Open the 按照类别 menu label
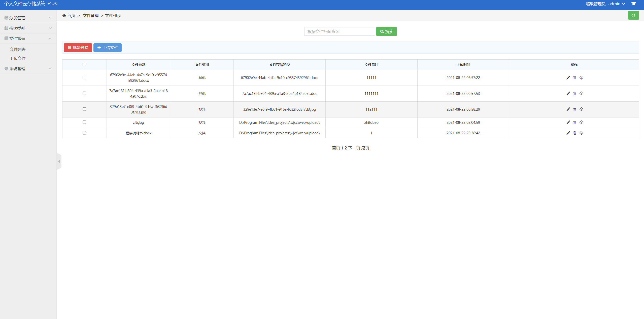This screenshot has width=644, height=319. (17, 28)
